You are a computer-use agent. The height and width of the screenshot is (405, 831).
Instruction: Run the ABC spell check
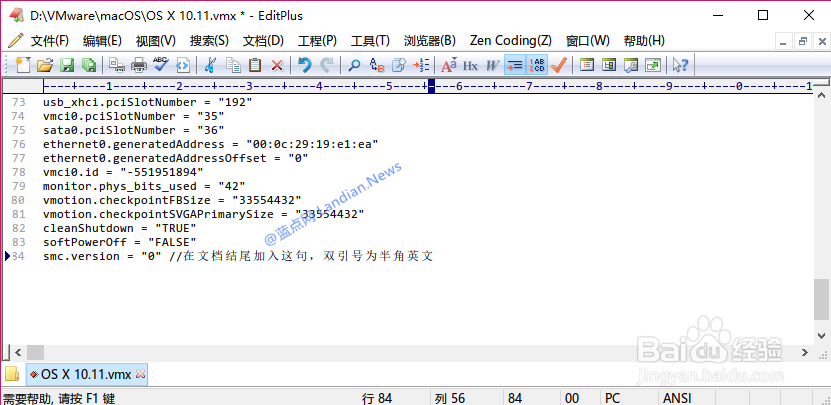[161, 65]
